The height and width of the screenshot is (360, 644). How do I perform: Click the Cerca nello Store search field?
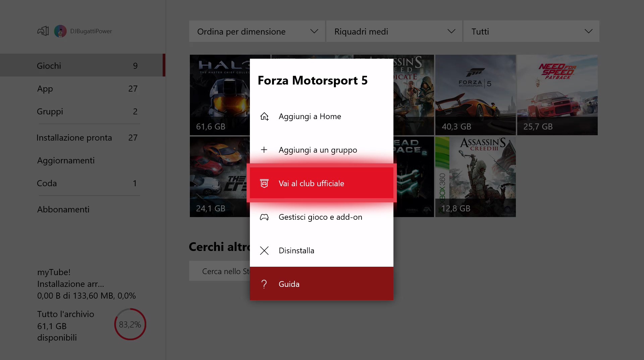point(220,271)
